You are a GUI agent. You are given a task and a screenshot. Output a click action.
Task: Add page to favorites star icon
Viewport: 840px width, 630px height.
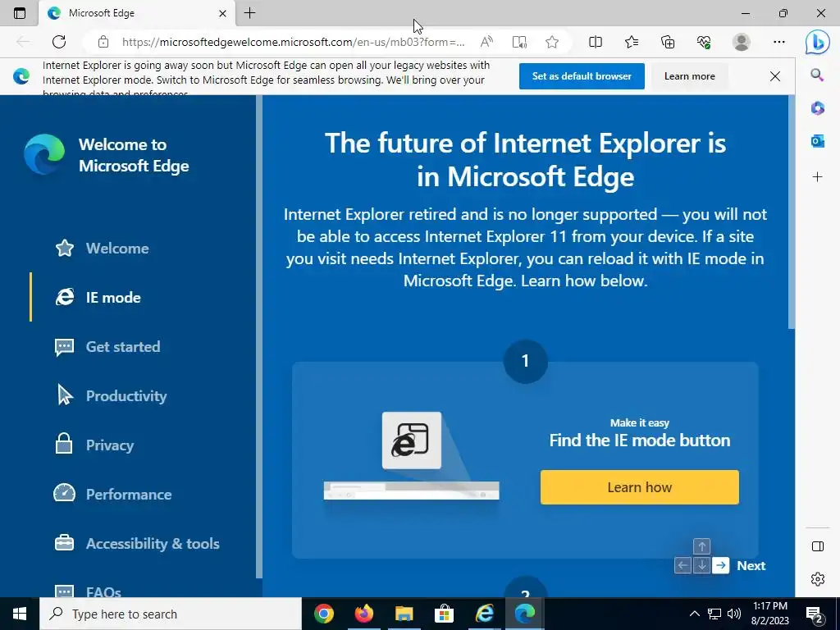[x=552, y=42]
